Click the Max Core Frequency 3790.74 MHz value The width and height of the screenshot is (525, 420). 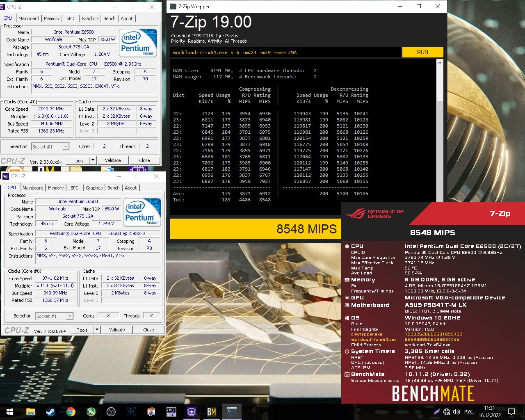pyautogui.click(x=430, y=258)
